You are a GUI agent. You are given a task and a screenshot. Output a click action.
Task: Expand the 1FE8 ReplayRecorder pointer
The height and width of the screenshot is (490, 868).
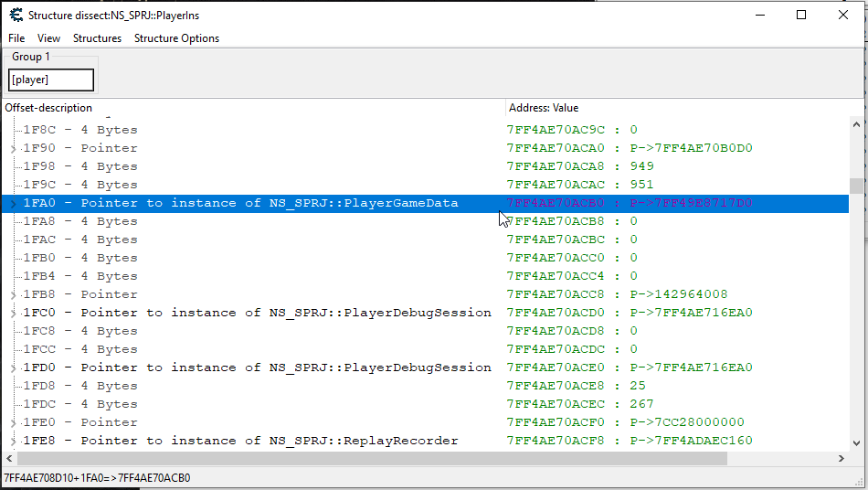(13, 441)
